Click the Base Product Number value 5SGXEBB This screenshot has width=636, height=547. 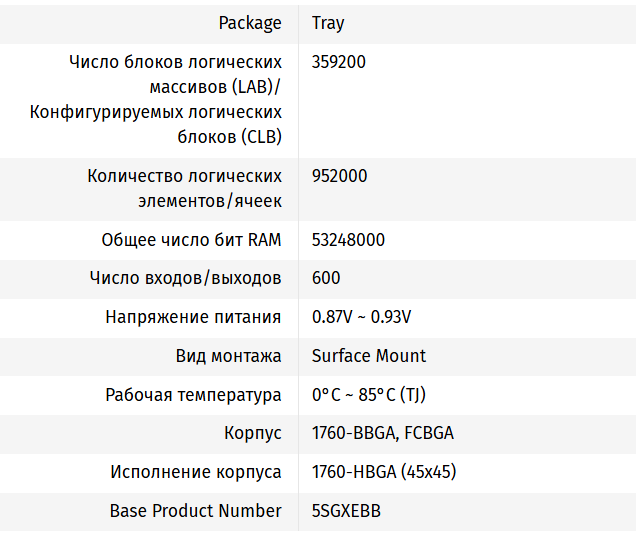coord(346,511)
